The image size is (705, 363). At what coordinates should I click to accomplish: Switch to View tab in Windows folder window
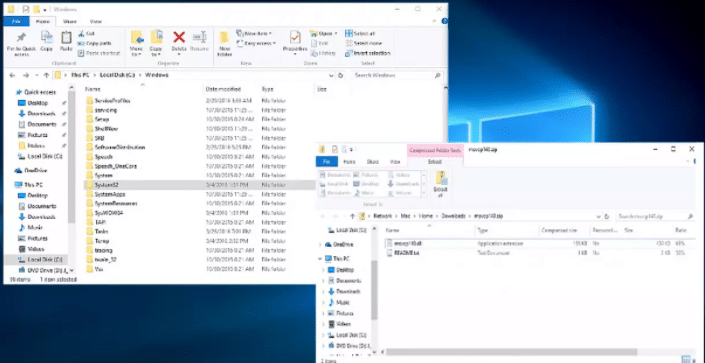[x=95, y=21]
